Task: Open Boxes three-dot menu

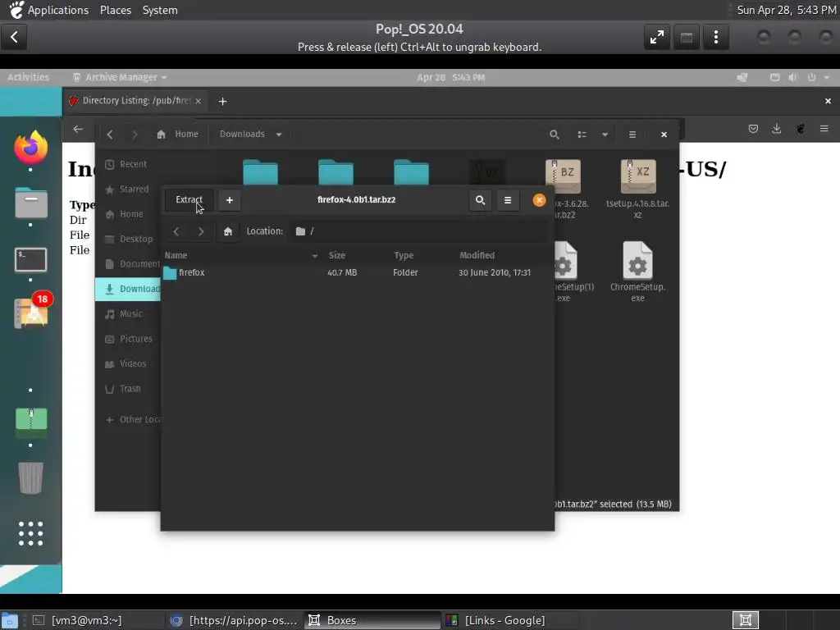Action: tap(715, 37)
